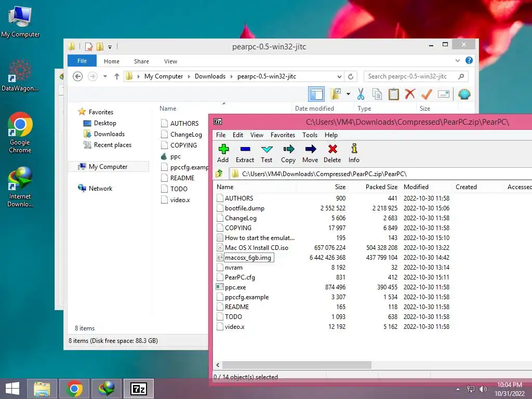
Task: Open the folder options dropdown arrow in toolbar
Action: tap(348, 94)
